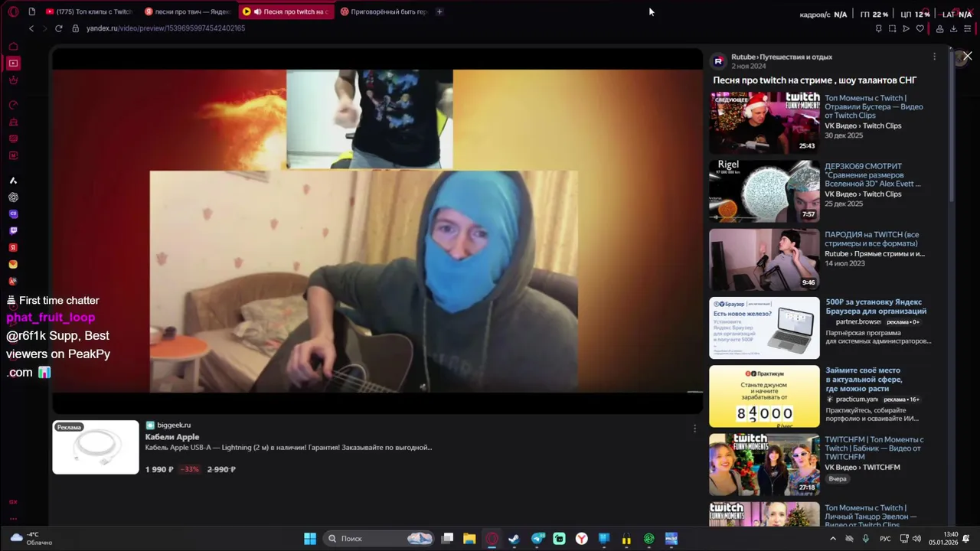Reload the page with refresh icon
Screen dimensions: 980x551
58,28
